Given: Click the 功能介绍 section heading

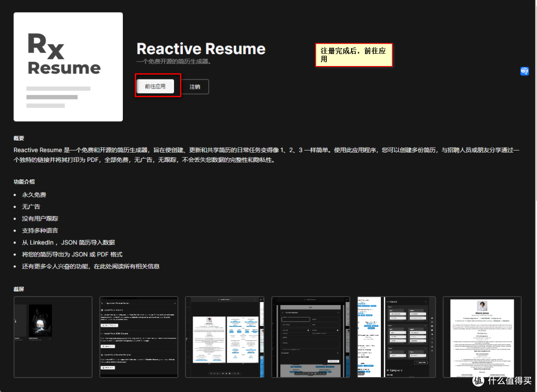Looking at the screenshot, I should [23, 182].
